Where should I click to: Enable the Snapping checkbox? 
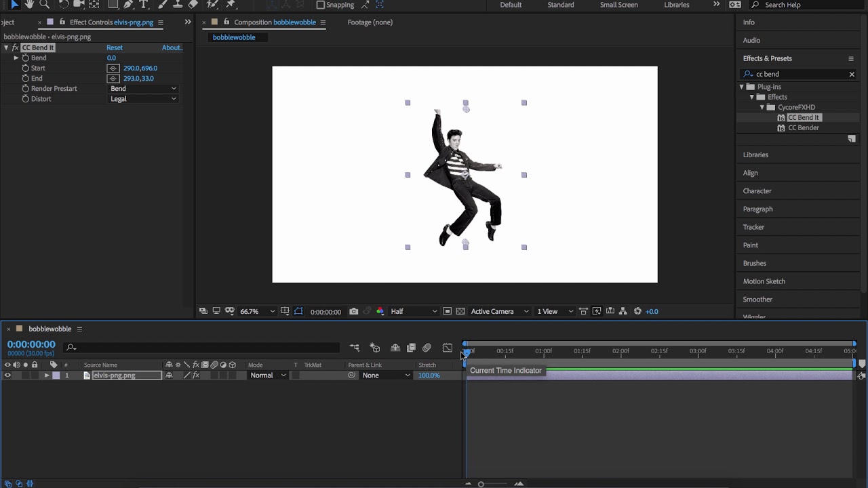(321, 5)
